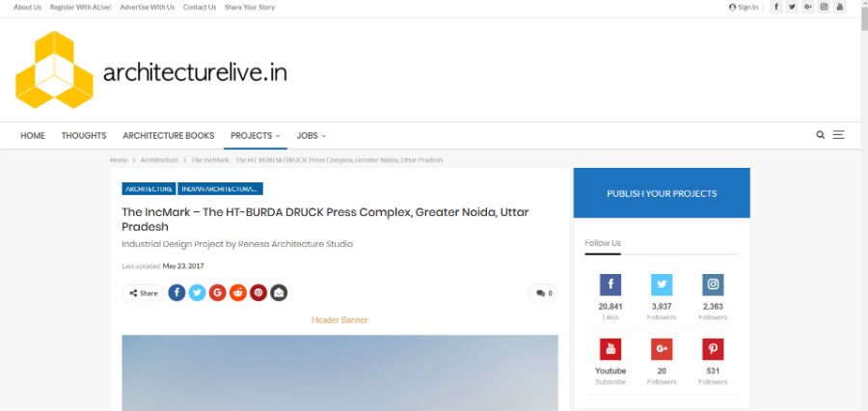This screenshot has width=868, height=411.
Task: Share article via Facebook round icon
Action: pos(176,293)
